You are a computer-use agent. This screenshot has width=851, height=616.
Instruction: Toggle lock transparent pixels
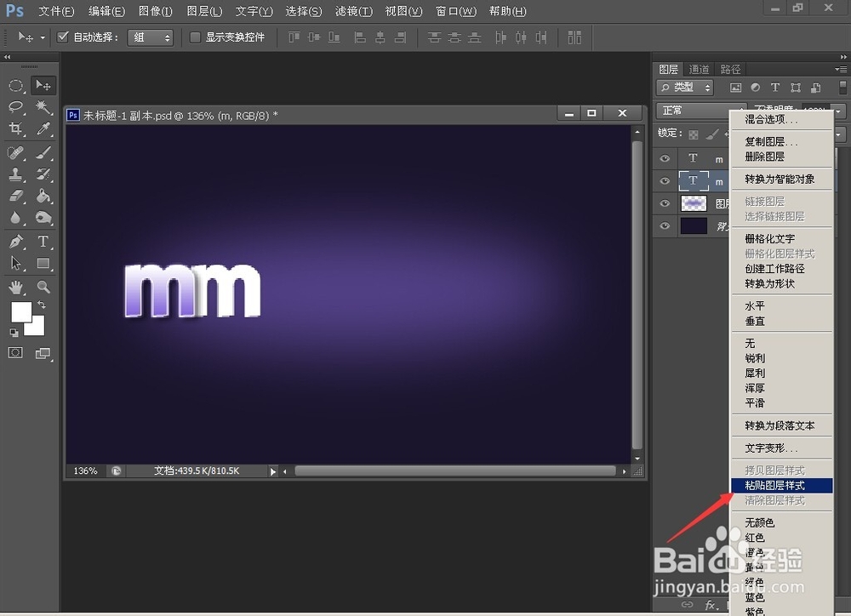coord(694,134)
